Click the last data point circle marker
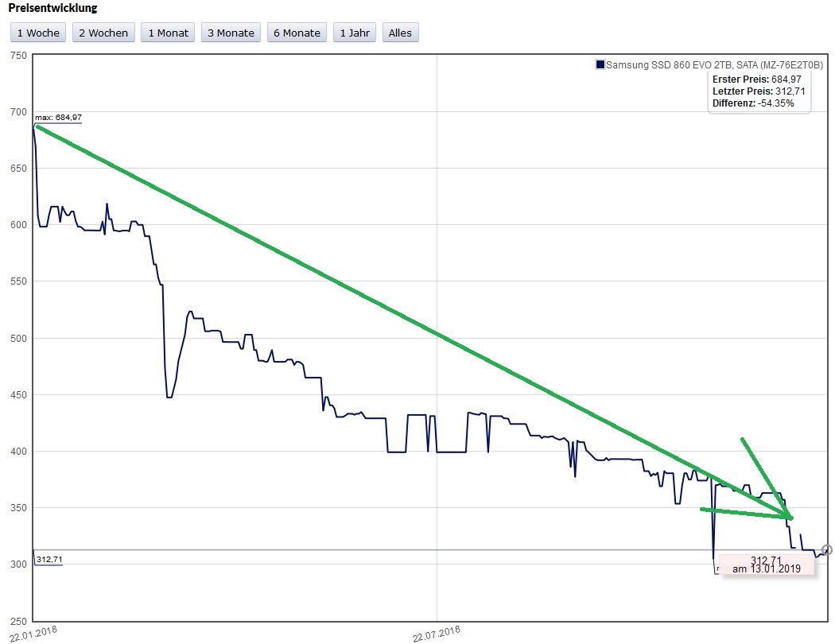 click(x=826, y=550)
